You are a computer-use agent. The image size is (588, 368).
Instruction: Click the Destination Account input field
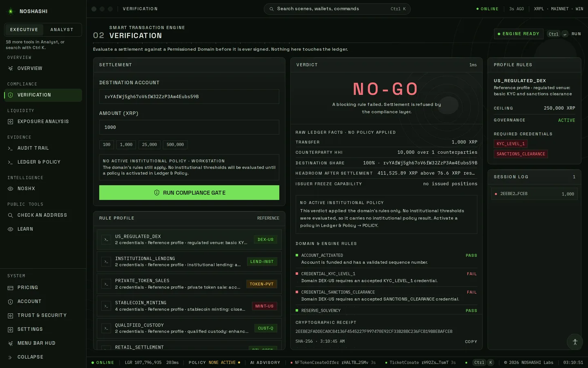pos(189,96)
